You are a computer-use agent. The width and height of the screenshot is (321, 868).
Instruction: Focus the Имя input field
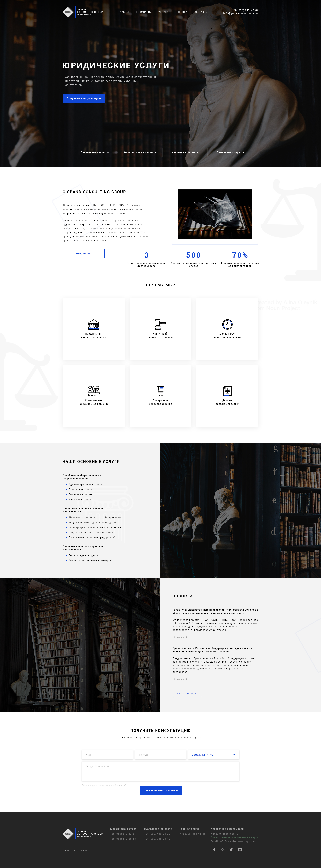pos(108,754)
